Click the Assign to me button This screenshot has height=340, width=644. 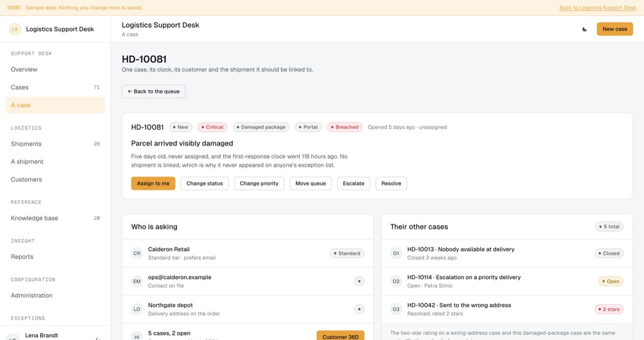point(153,184)
